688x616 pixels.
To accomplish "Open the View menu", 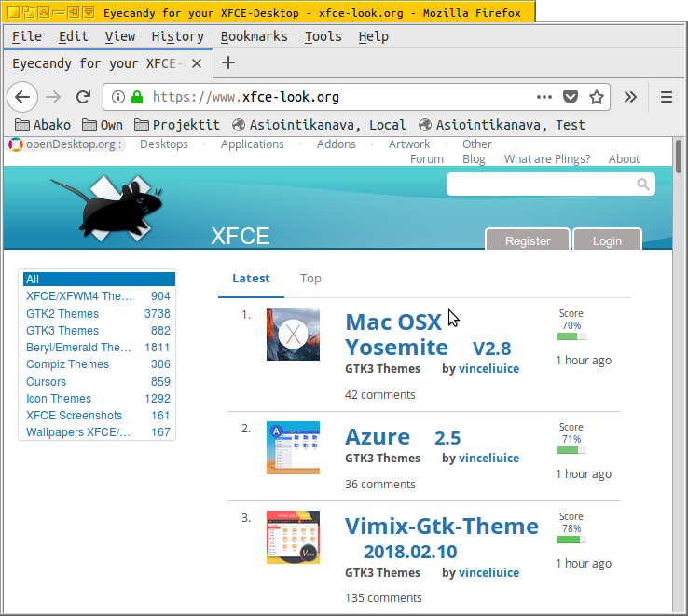I will click(119, 36).
